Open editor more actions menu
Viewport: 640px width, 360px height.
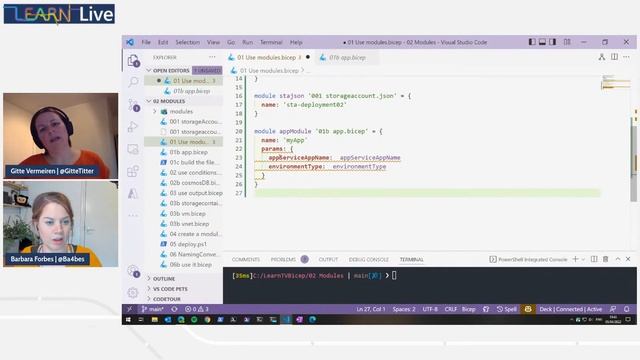(627, 57)
